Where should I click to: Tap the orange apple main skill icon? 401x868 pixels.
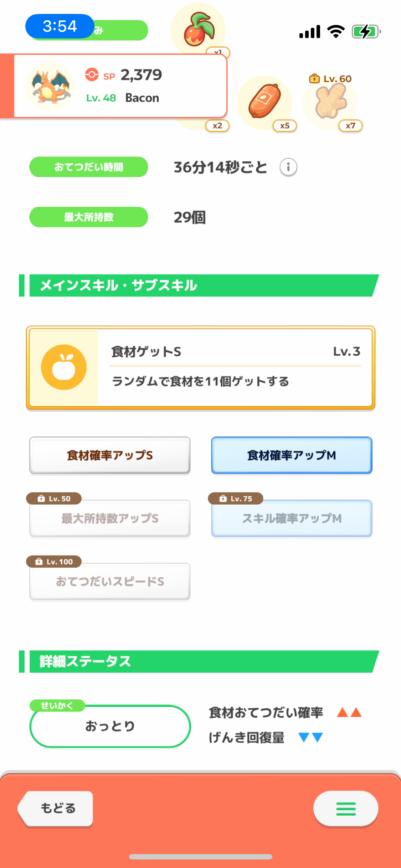[64, 367]
